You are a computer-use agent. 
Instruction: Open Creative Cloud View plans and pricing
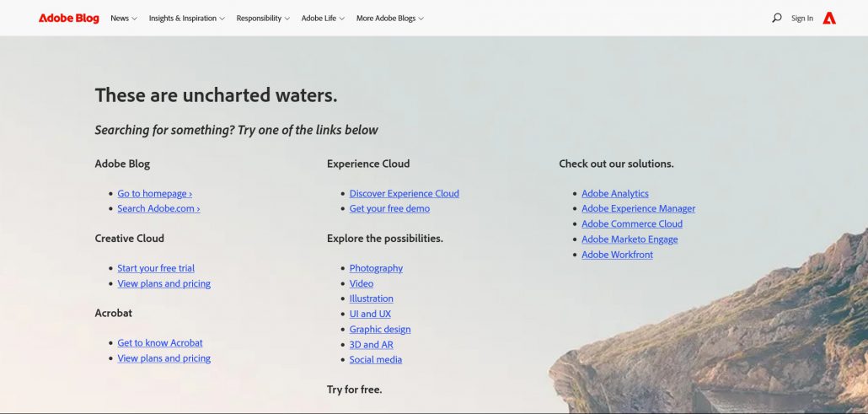pos(163,284)
